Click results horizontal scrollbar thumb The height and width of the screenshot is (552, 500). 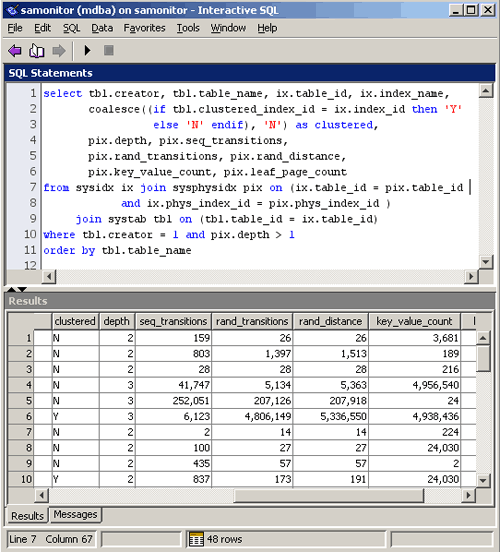click(x=329, y=495)
